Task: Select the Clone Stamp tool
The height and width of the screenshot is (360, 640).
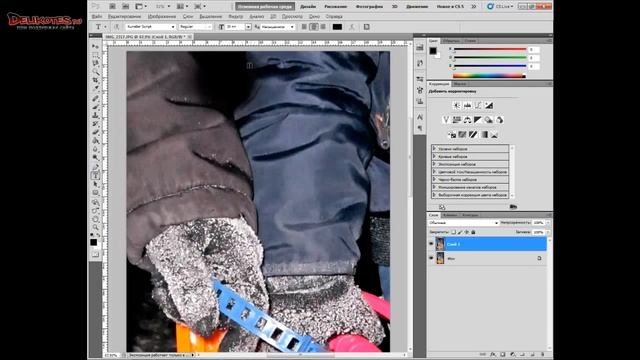Action: pos(96,116)
